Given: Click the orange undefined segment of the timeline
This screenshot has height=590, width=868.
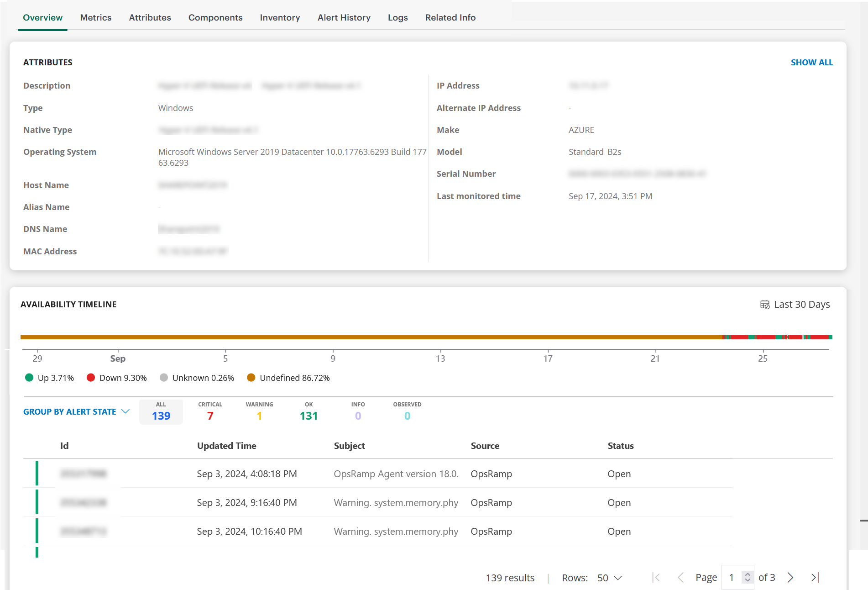Looking at the screenshot, I should tap(371, 337).
